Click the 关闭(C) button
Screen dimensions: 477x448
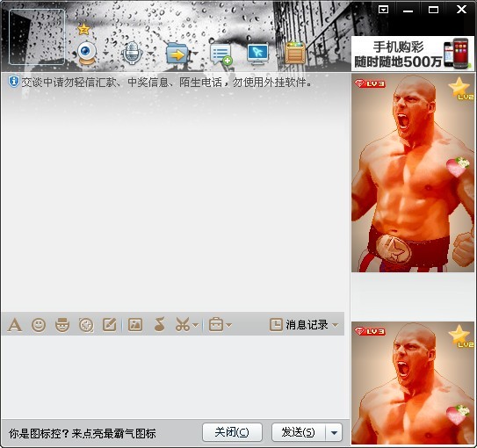pyautogui.click(x=232, y=432)
